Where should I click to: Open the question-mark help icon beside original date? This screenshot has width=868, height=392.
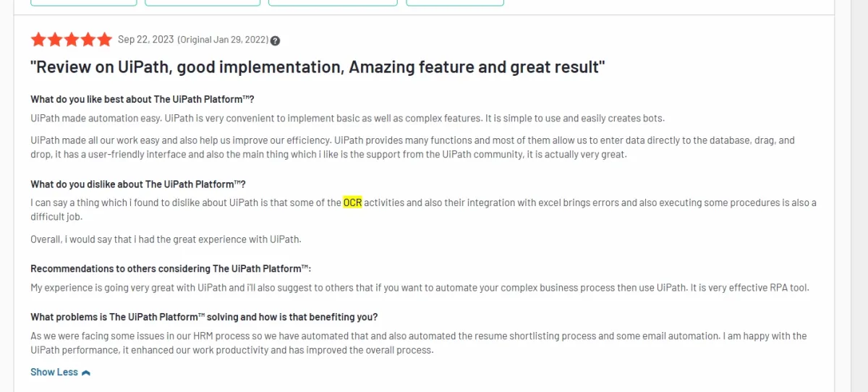[276, 41]
